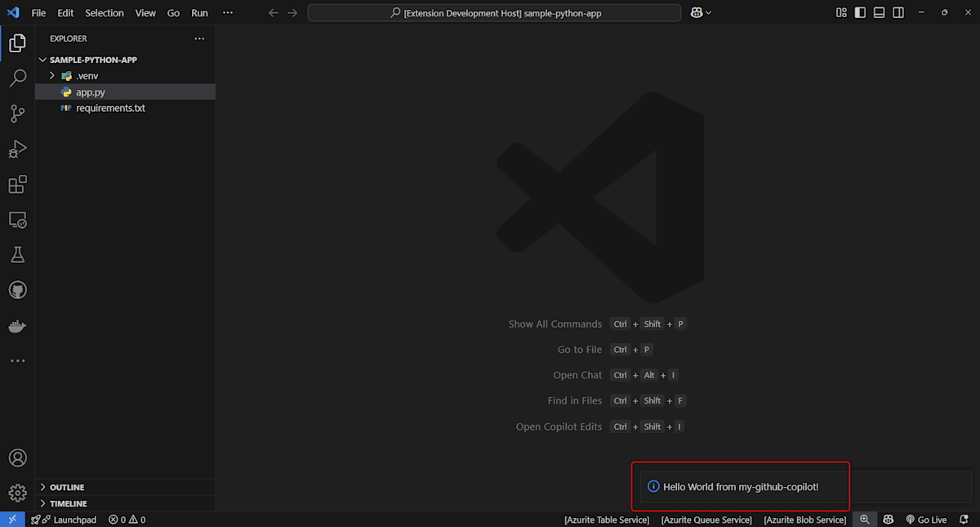This screenshot has height=527, width=980.
Task: Expand the OUTLINE section
Action: [126, 487]
